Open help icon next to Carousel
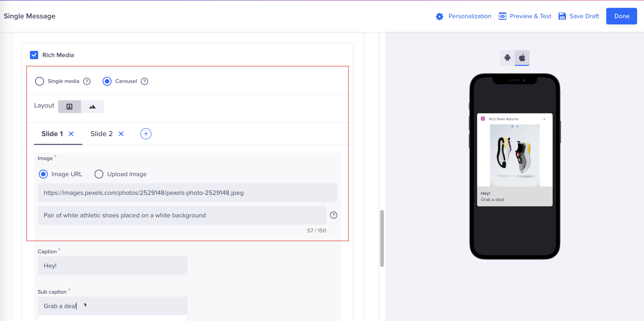This screenshot has height=321, width=644. tap(145, 81)
